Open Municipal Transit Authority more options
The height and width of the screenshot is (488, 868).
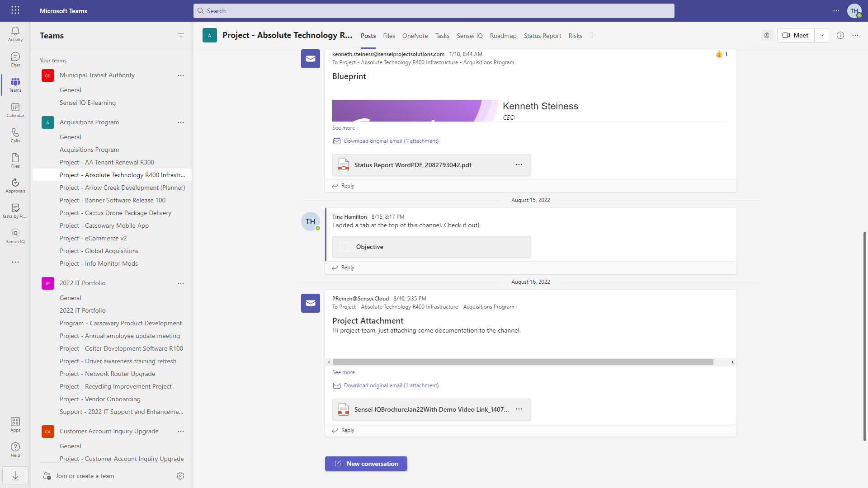click(x=181, y=75)
